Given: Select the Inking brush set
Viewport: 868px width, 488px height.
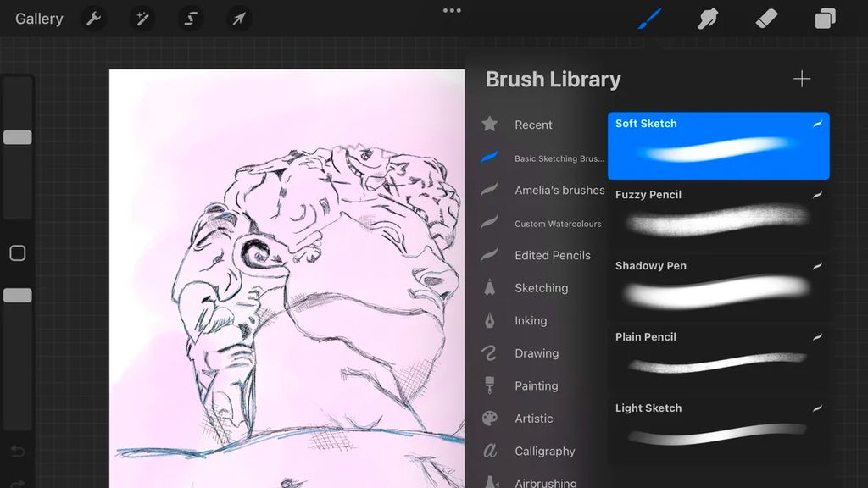Looking at the screenshot, I should [x=532, y=320].
